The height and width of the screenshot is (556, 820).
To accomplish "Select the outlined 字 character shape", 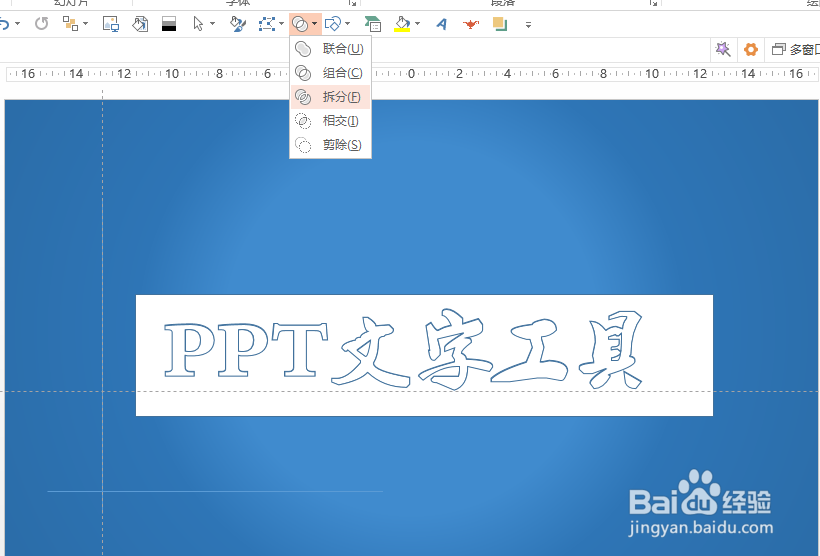I will [455, 349].
